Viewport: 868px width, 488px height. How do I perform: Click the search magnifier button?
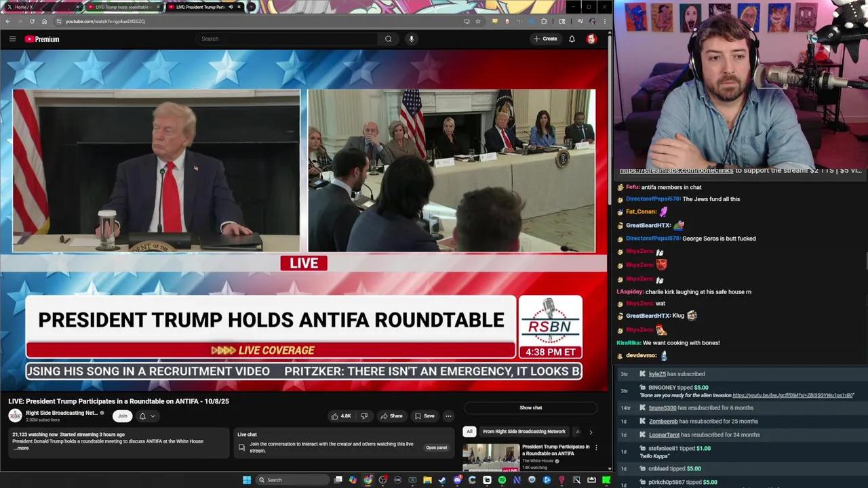[x=388, y=39]
